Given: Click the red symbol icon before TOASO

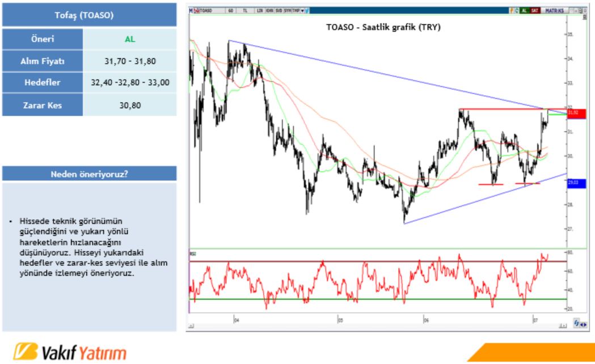Looking at the screenshot, I should coord(197,11).
